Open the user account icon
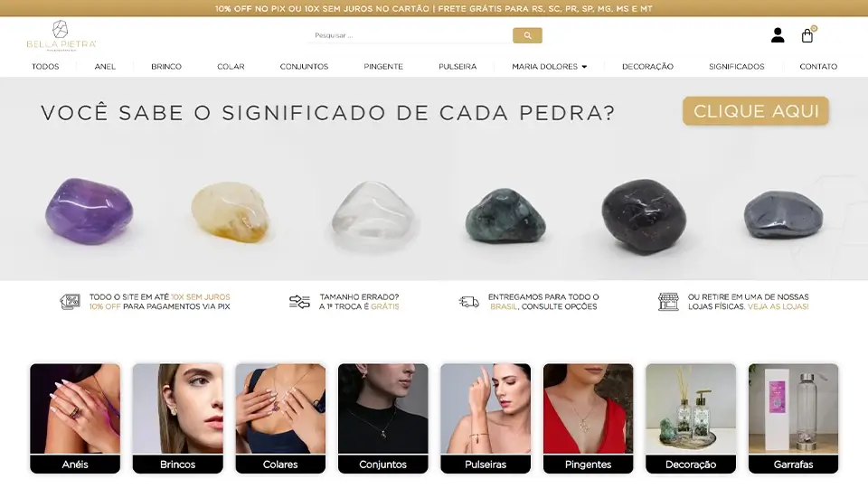Viewport: 868px width, 488px height. tap(778, 35)
